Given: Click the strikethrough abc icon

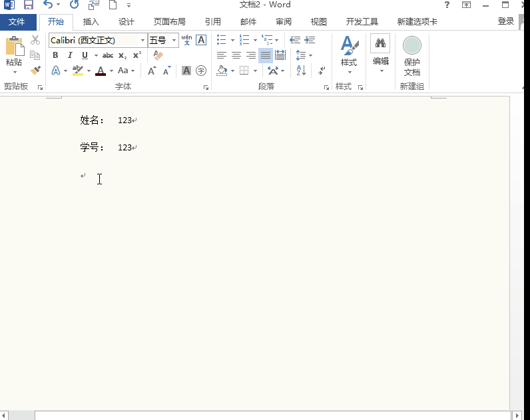Looking at the screenshot, I should coord(108,55).
